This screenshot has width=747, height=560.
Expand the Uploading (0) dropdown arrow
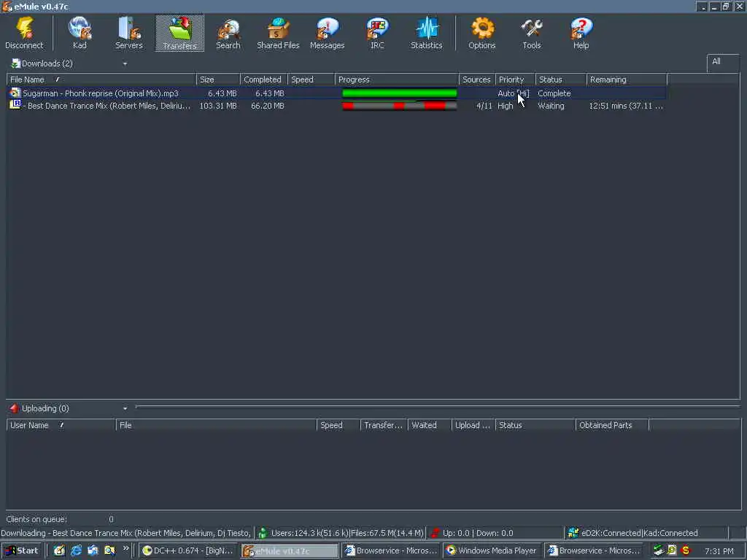click(125, 408)
